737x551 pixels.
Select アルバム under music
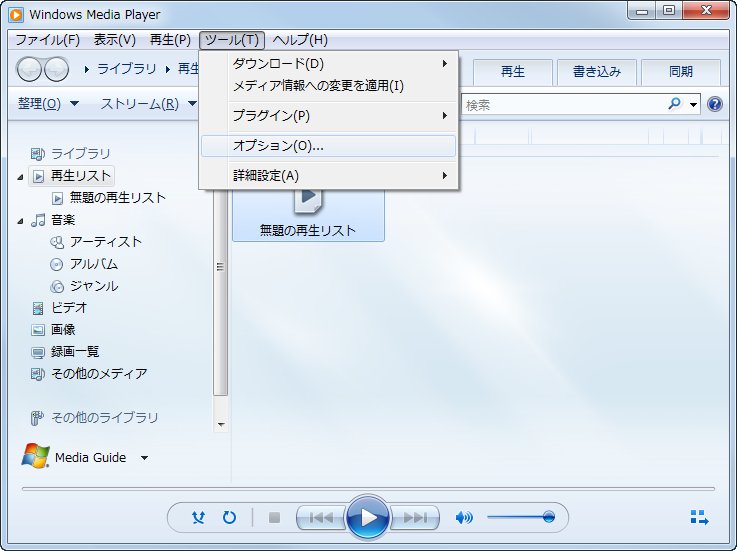[x=94, y=264]
